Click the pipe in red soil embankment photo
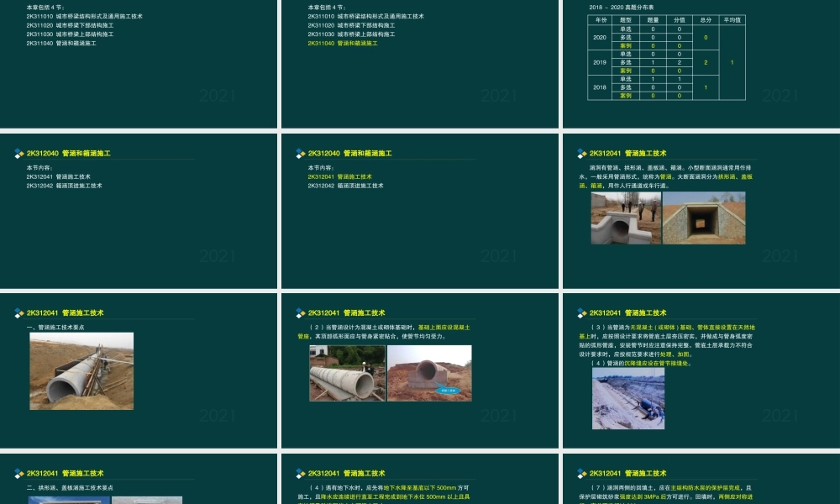 coord(429,372)
